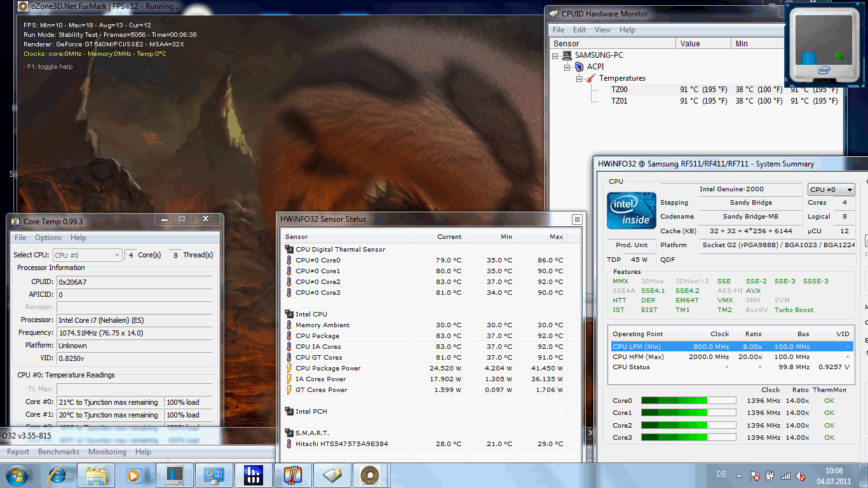Collapse the SAMSUNG-PC tree node
The height and width of the screenshot is (488, 868).
tap(556, 55)
